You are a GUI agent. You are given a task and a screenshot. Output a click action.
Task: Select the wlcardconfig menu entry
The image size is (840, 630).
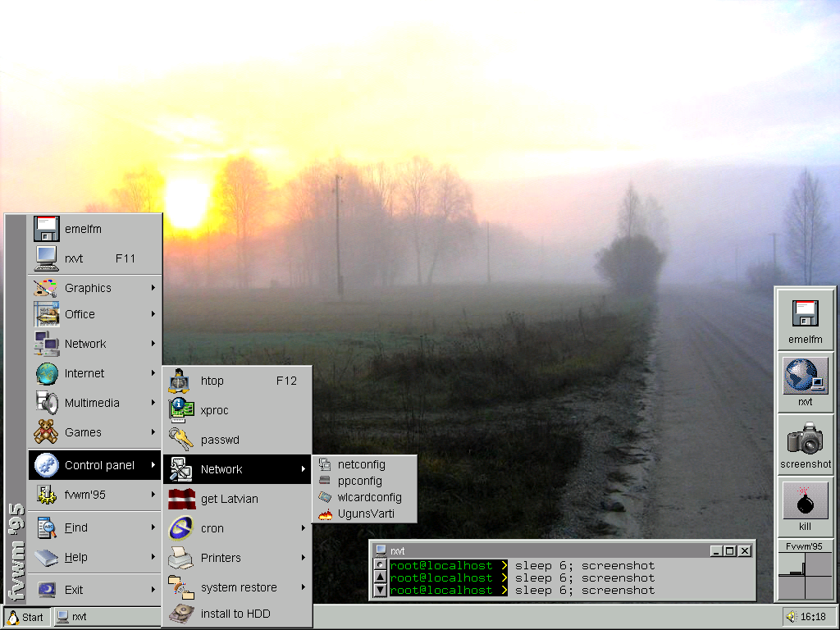click(x=364, y=498)
